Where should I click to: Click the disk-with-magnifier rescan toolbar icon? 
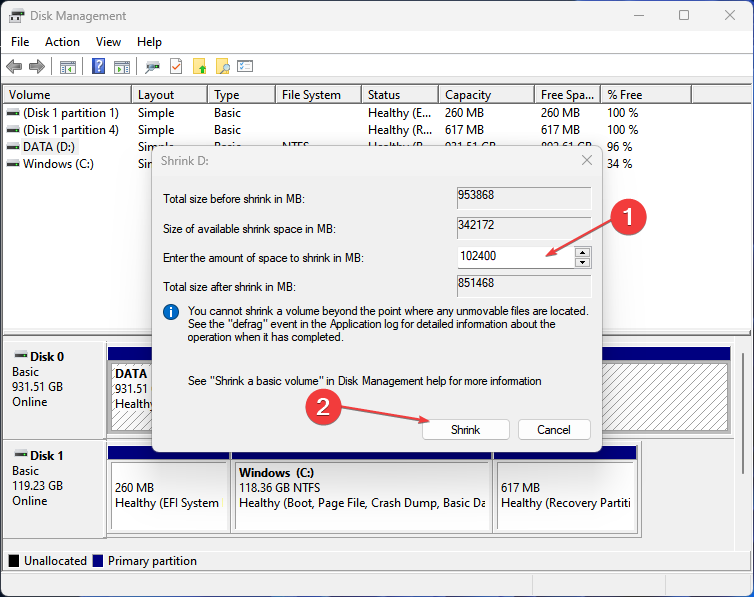pyautogui.click(x=152, y=66)
